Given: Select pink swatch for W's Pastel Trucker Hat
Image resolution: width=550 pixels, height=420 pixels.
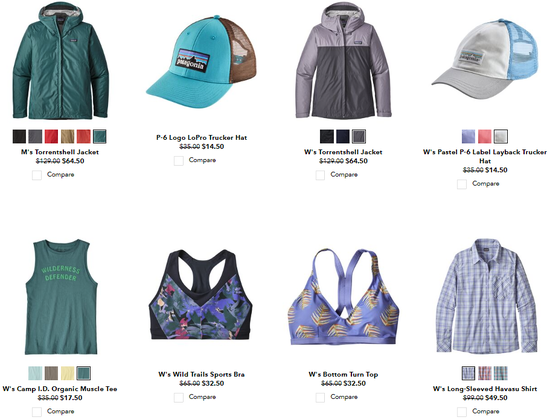Looking at the screenshot, I should click(484, 136).
